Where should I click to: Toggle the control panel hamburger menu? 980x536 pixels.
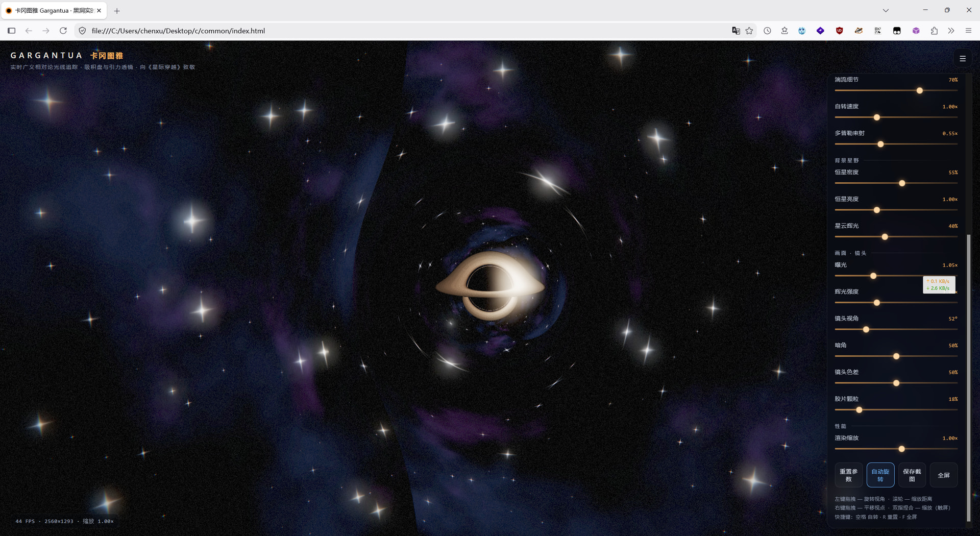pos(963,59)
